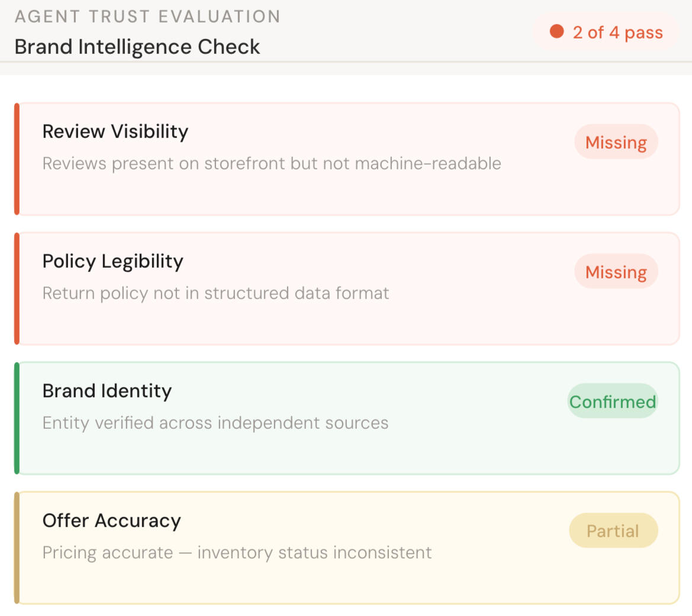
Task: Toggle the Brand Identity verification state
Action: [613, 402]
